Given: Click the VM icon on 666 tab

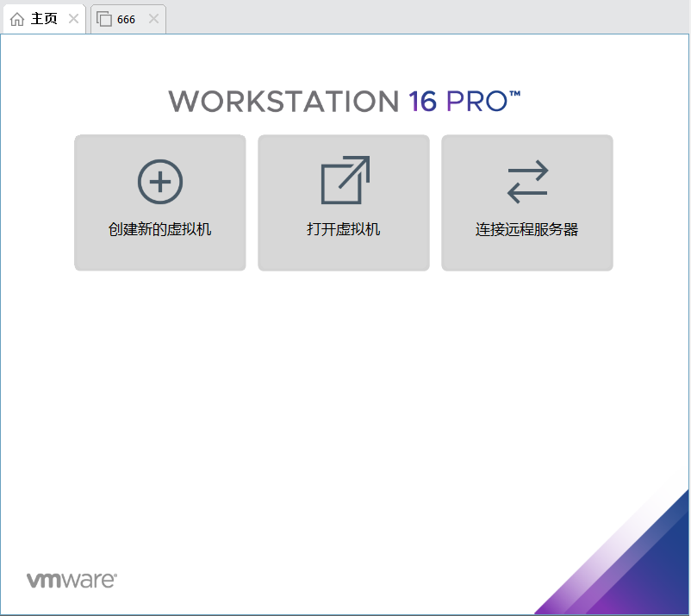Looking at the screenshot, I should [x=104, y=19].
